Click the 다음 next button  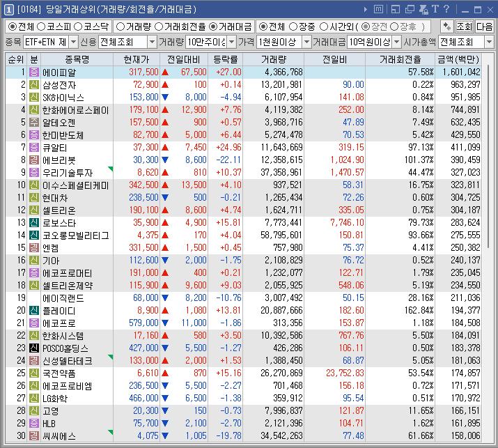(x=484, y=26)
